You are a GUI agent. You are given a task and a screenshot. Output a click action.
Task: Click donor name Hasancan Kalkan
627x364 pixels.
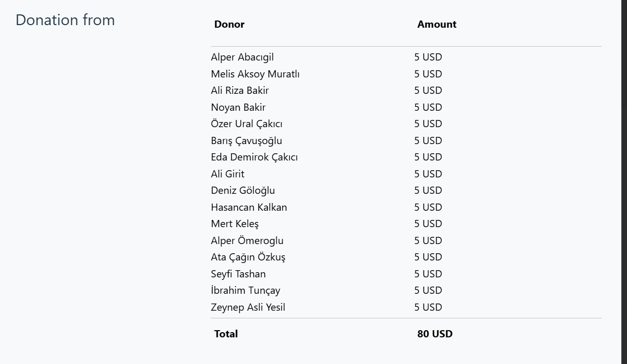tap(249, 207)
